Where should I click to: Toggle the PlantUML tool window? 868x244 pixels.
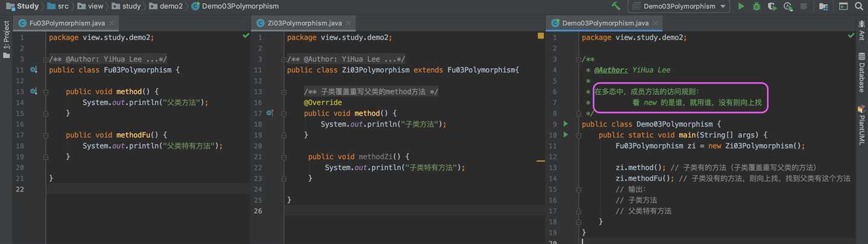coord(861,125)
